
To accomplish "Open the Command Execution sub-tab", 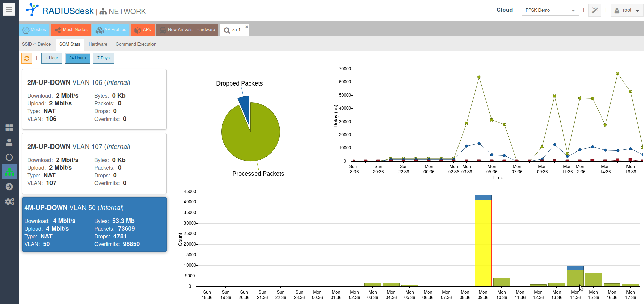I will (x=136, y=44).
